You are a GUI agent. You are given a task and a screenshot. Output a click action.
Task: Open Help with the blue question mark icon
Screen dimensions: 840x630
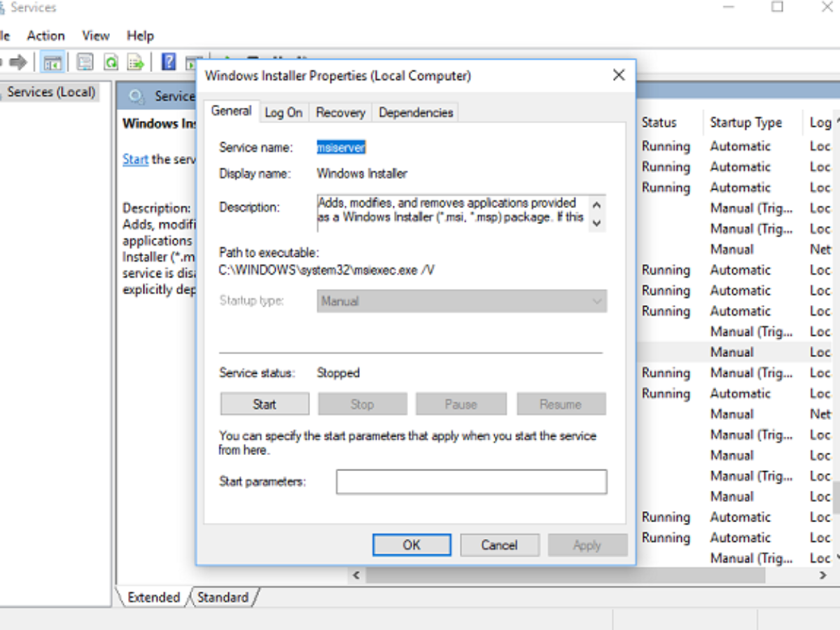coord(169,62)
